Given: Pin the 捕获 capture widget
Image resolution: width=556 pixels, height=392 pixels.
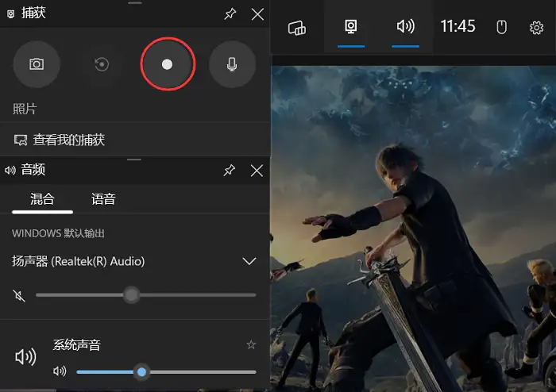Looking at the screenshot, I should pyautogui.click(x=230, y=14).
